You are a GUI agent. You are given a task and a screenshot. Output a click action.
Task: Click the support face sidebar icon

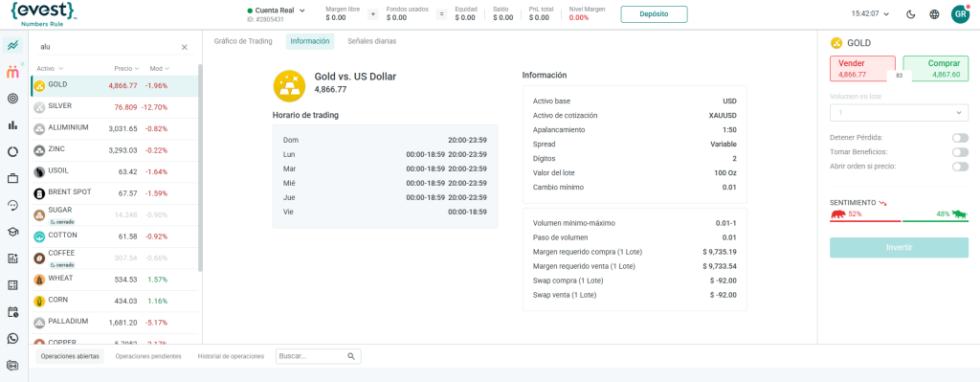[x=12, y=205]
